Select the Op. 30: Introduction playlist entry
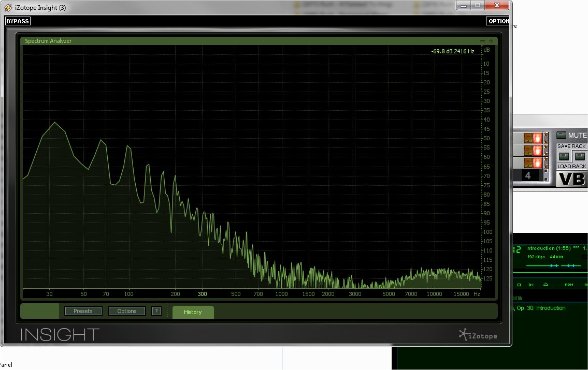 coord(539,308)
